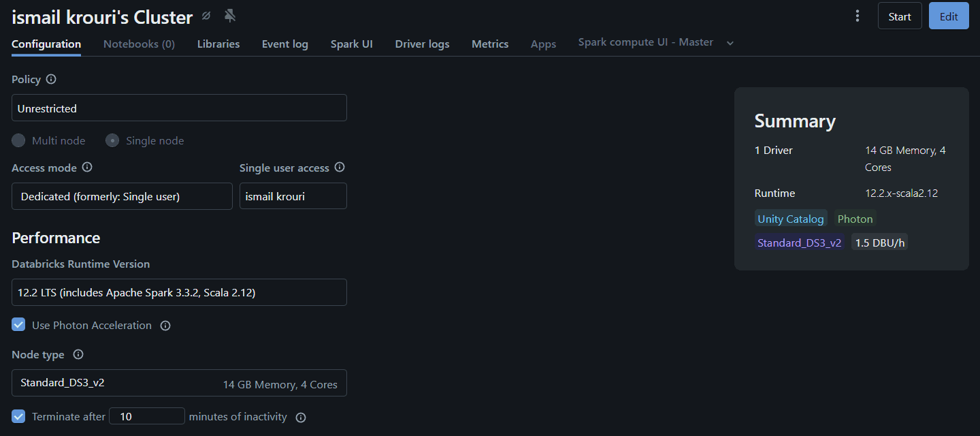Click the inactivity minutes input field

[147, 416]
